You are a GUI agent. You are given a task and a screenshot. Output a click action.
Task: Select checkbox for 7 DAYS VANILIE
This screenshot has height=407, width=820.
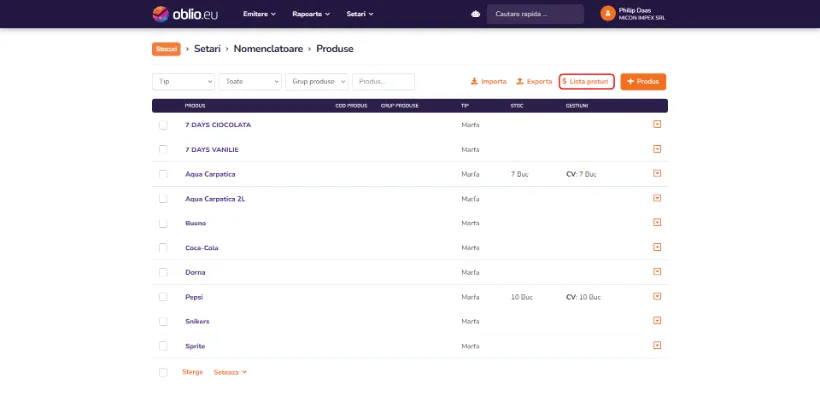(x=163, y=150)
